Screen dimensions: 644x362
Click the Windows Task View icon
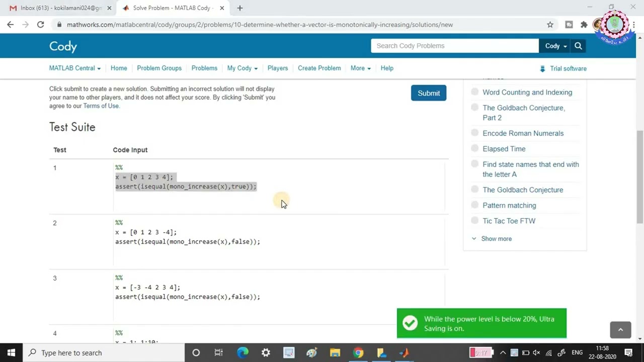[x=219, y=352]
